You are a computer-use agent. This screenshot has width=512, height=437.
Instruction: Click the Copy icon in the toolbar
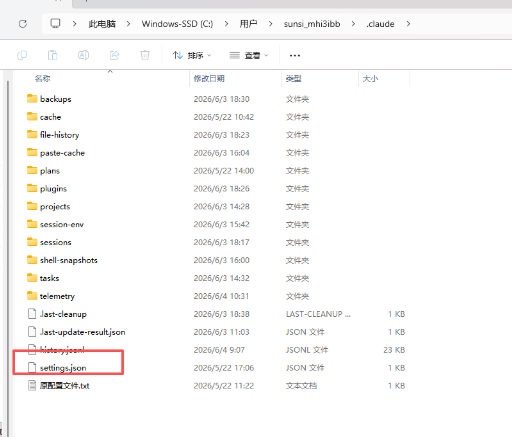pos(22,55)
